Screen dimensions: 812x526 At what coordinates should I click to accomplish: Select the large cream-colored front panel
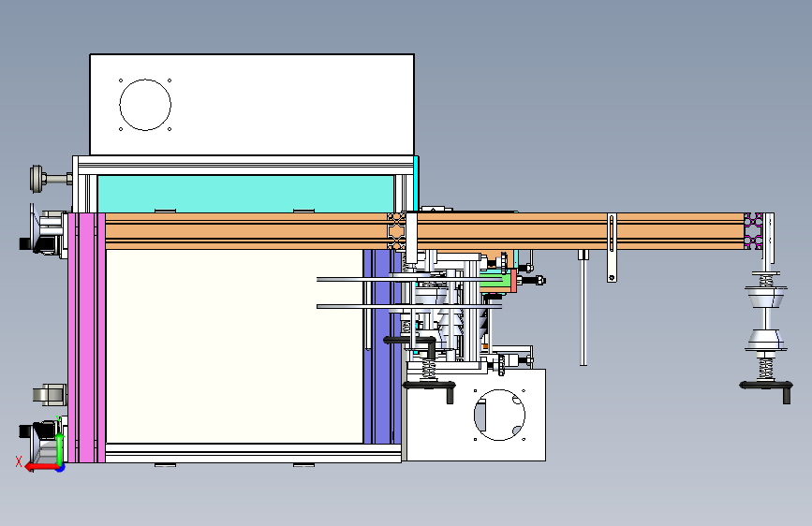[x=234, y=346]
